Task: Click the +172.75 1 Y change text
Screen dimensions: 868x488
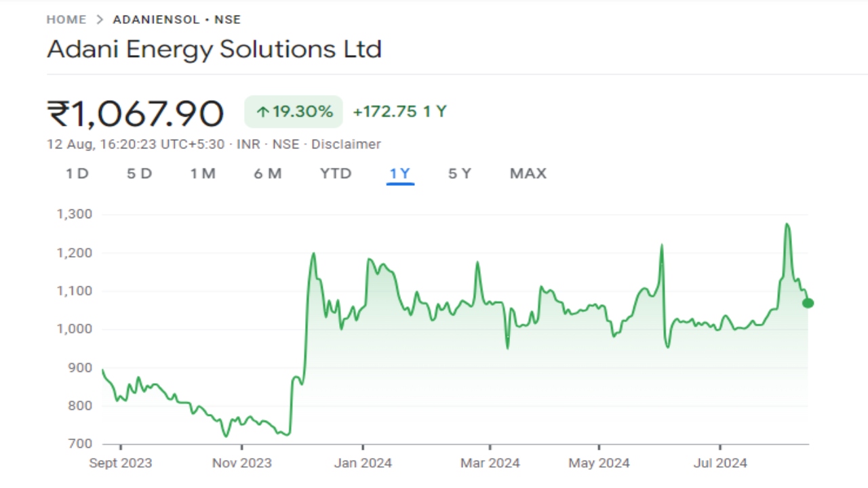Action: click(399, 112)
